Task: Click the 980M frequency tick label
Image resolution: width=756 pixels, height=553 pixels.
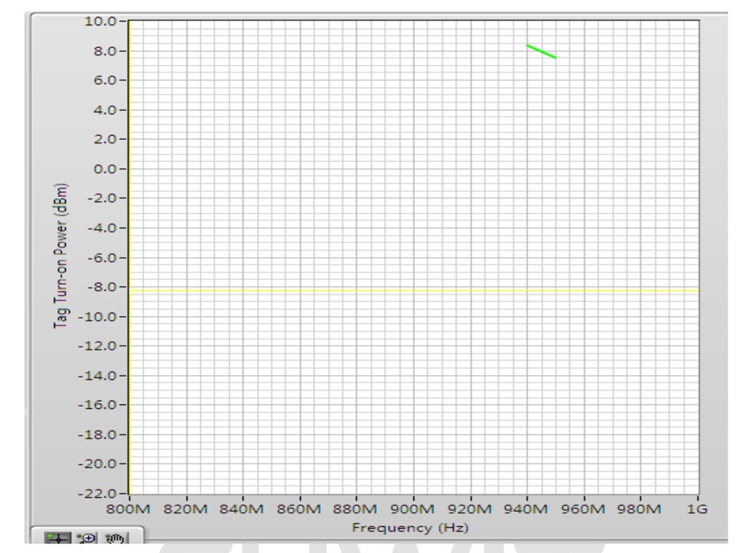Action: [641, 510]
